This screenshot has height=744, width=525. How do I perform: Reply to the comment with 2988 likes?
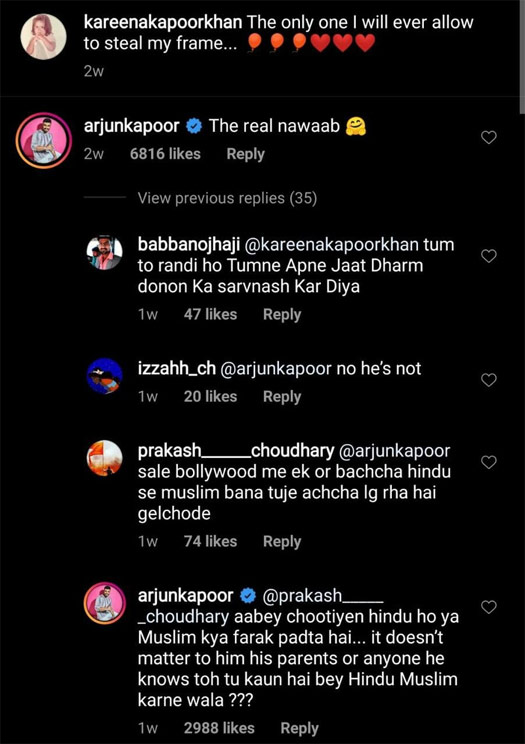click(300, 728)
